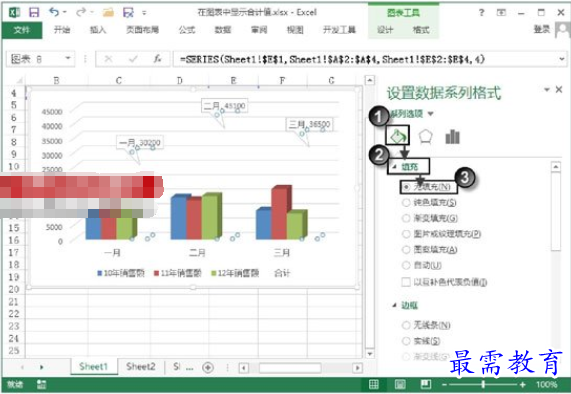Click the Excel application logo icon
This screenshot has width=571, height=394.
coord(14,12)
